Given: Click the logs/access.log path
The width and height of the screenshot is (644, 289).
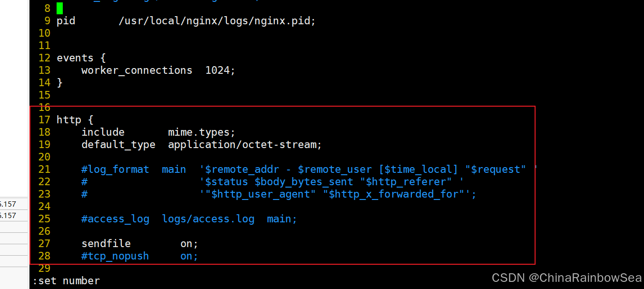Looking at the screenshot, I should [x=208, y=219].
